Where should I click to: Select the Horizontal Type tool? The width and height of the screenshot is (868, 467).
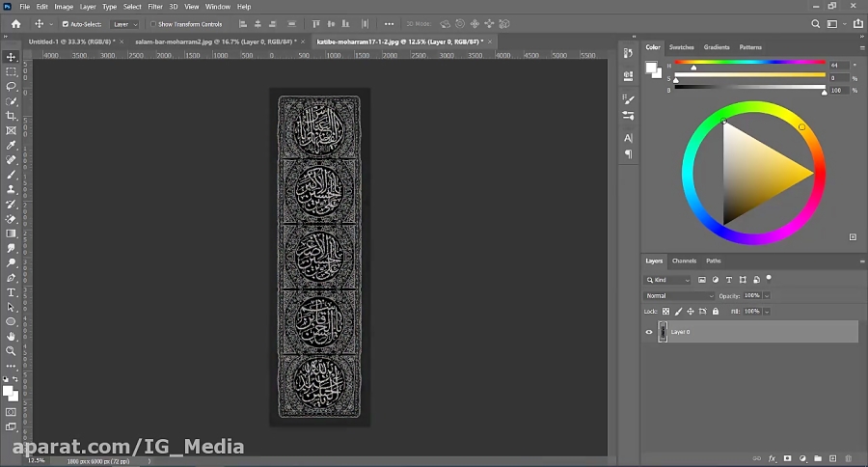click(11, 292)
